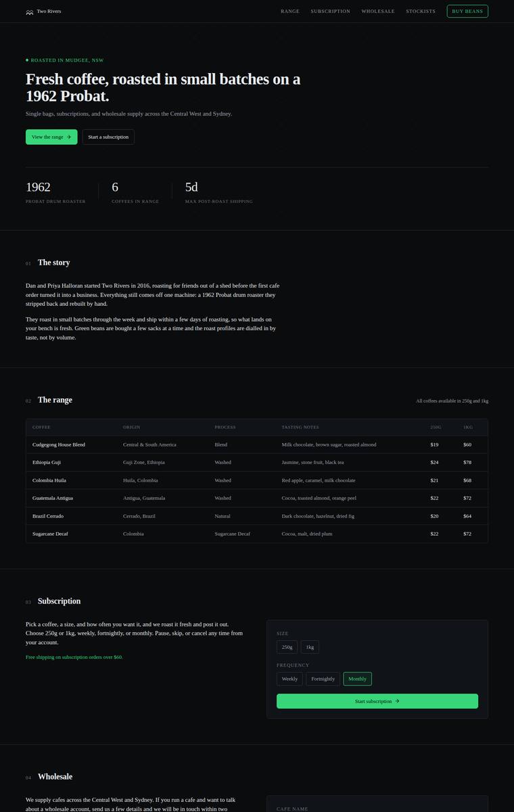Viewport: 514px width, 812px height.
Task: Click the Colombia Huila coffee name
Action: click(49, 480)
